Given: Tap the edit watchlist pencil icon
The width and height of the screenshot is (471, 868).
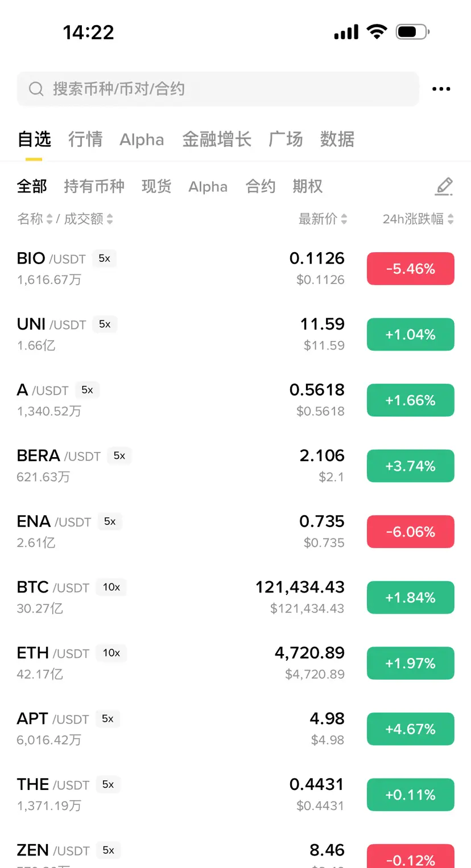Looking at the screenshot, I should [x=444, y=187].
